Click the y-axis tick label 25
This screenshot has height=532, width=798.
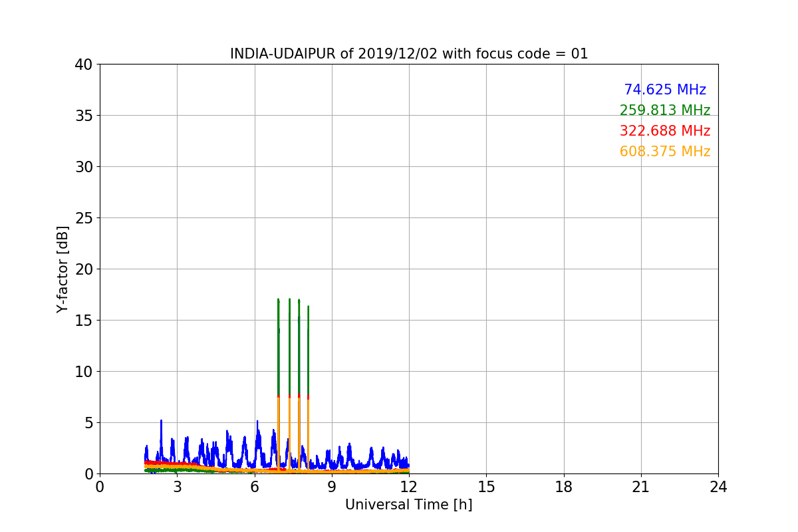(x=83, y=218)
